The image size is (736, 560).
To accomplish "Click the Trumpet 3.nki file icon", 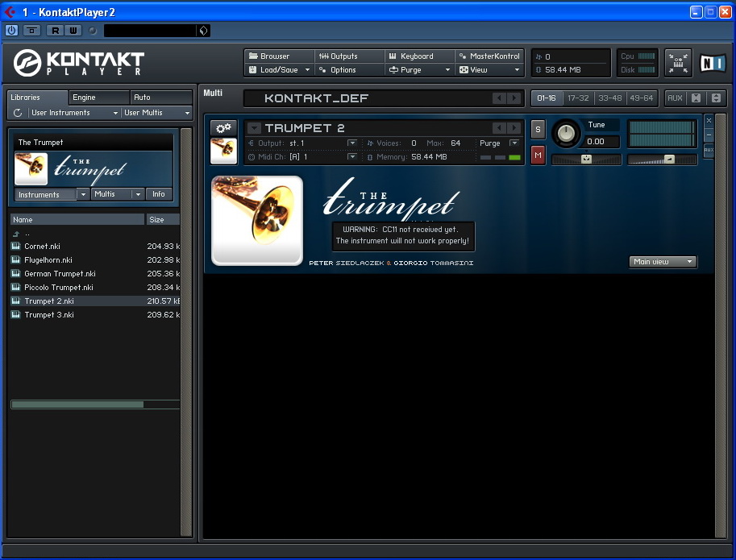I will tap(16, 315).
